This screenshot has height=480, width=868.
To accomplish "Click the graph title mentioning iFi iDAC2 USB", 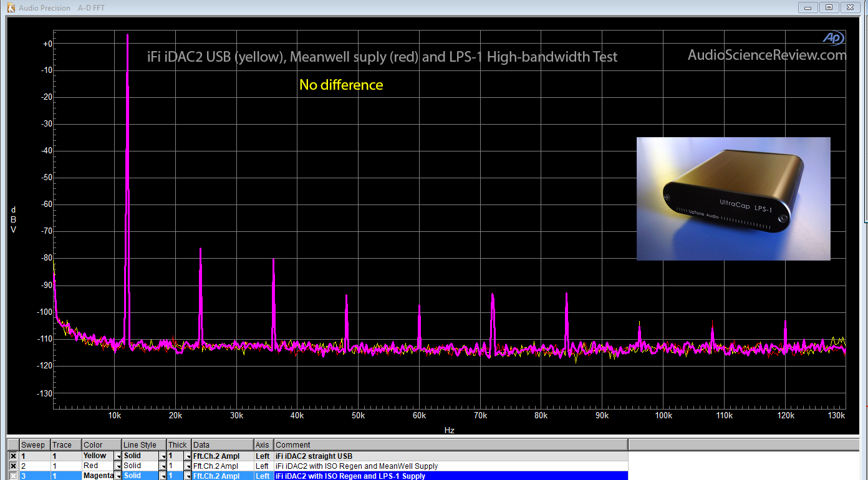I will (x=382, y=57).
